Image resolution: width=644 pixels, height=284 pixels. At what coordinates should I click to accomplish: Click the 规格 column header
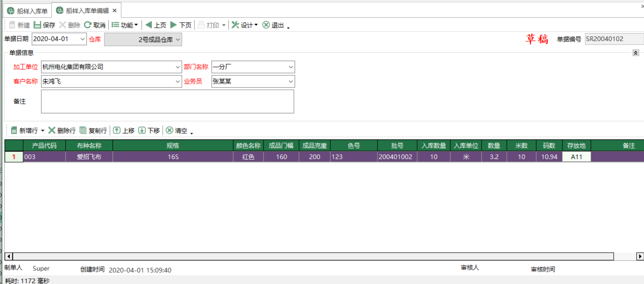[173, 146]
